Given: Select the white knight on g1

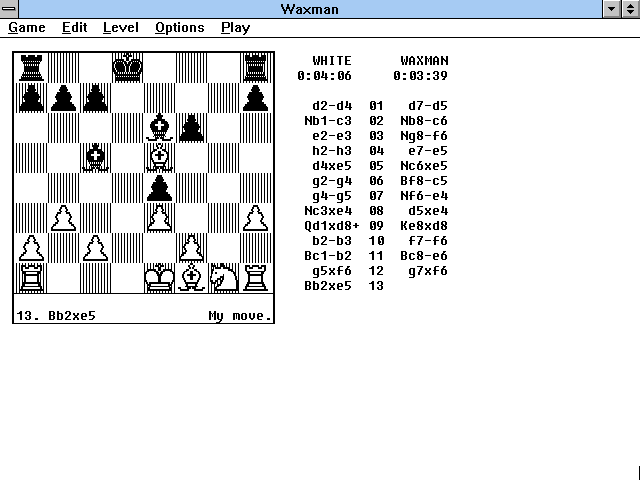Looking at the screenshot, I should (x=224, y=278).
